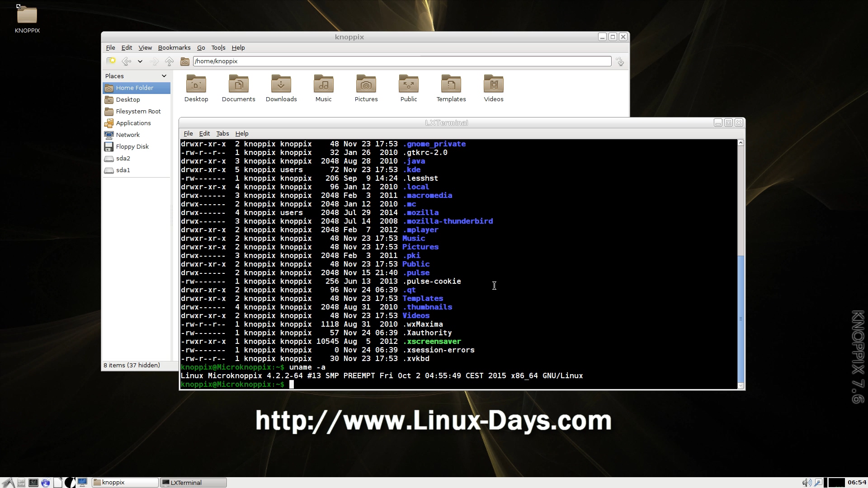Click '8 items (37 hidden)' status bar text
The height and width of the screenshot is (488, 868).
click(x=132, y=365)
